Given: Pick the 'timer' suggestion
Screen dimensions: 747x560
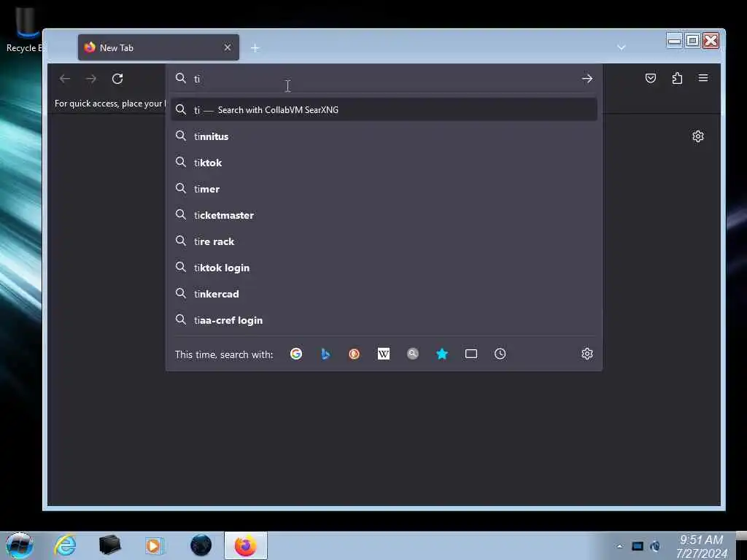Looking at the screenshot, I should click(384, 189).
